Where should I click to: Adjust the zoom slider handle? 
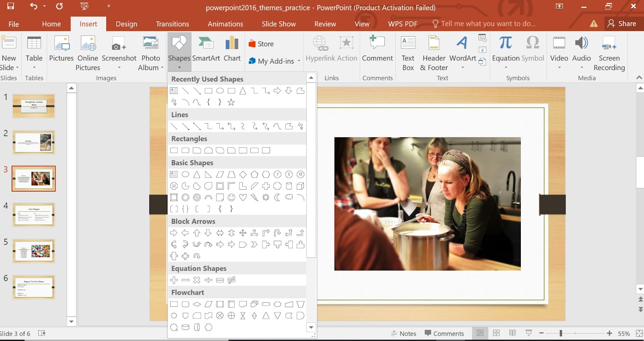coord(561,333)
